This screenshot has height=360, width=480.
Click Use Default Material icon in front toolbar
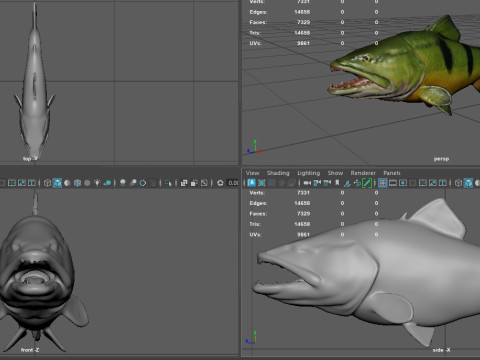[67, 183]
